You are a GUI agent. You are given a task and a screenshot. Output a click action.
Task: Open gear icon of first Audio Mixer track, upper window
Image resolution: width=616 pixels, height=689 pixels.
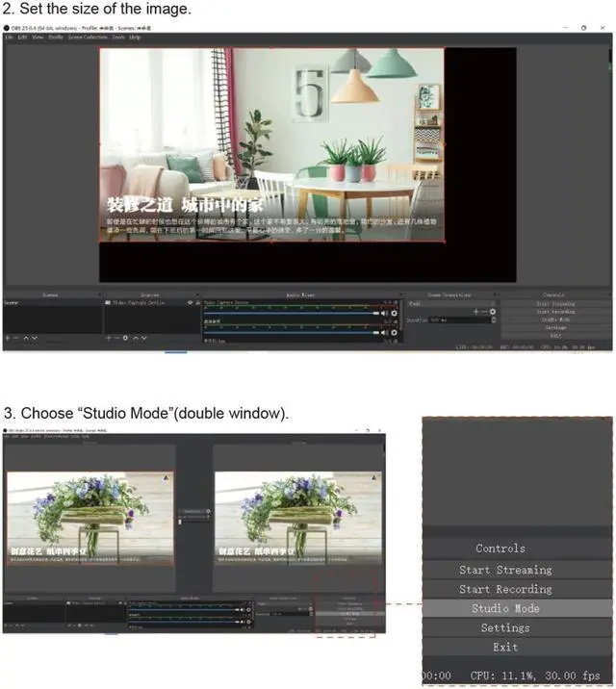[x=394, y=314]
